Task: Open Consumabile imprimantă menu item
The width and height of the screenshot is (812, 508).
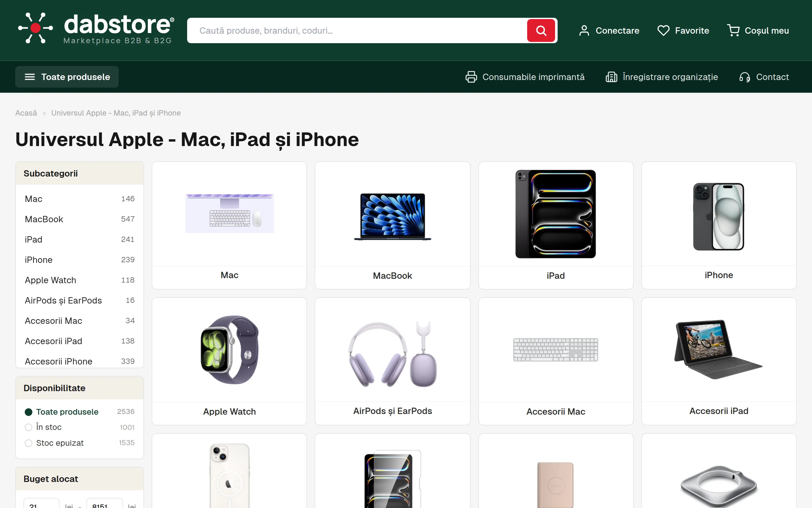Action: [x=525, y=77]
